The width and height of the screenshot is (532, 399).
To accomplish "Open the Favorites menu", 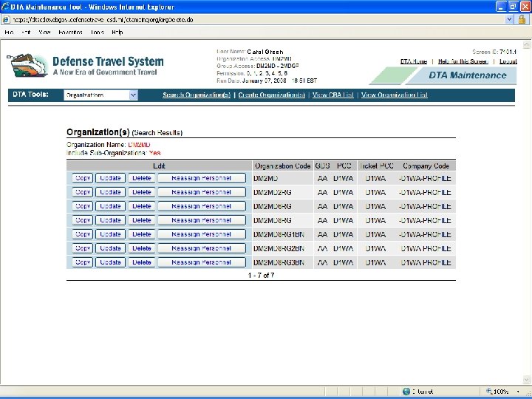I will [70, 33].
